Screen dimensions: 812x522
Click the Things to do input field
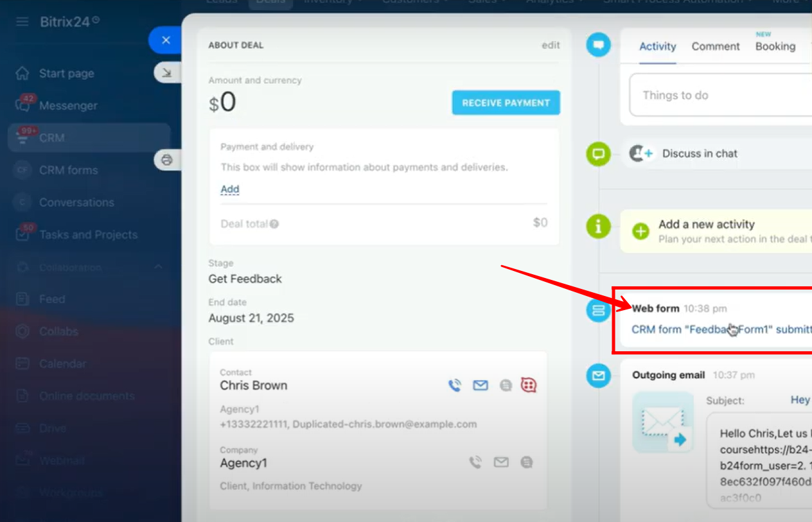(x=720, y=95)
